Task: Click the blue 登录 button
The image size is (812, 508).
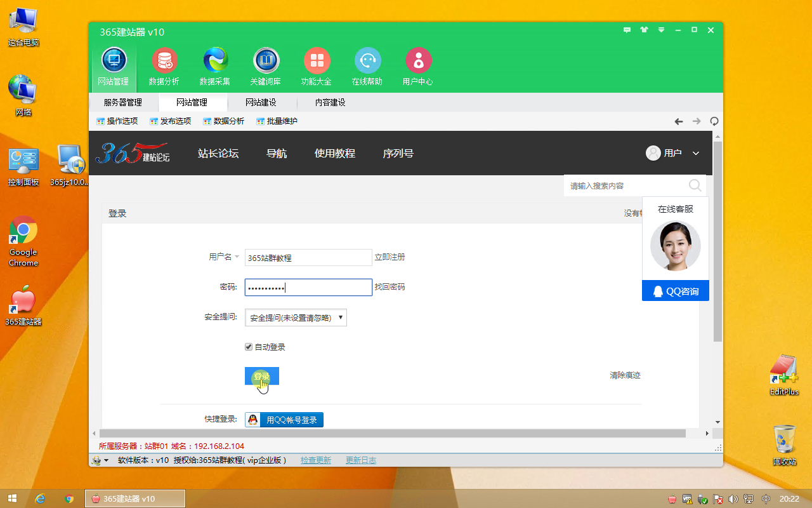Action: pyautogui.click(x=262, y=376)
